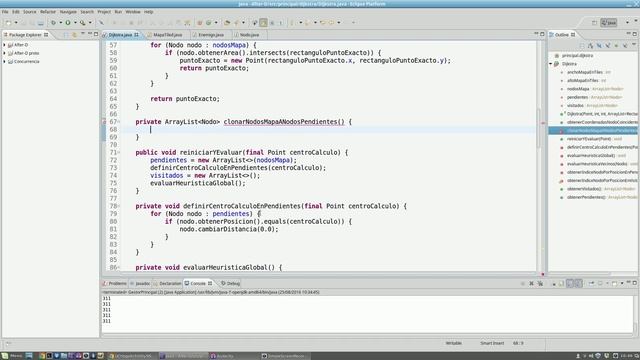The width and height of the screenshot is (640, 360).
Task: Click the New file toolbar icon
Action: (x=8, y=23)
